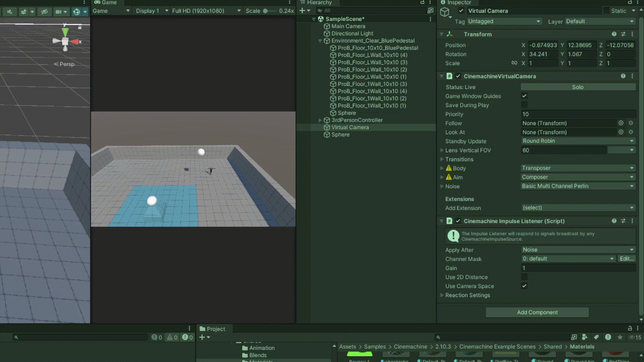Toggle scene gizmos globe icon
The height and width of the screenshot is (362, 644).
tap(76, 12)
